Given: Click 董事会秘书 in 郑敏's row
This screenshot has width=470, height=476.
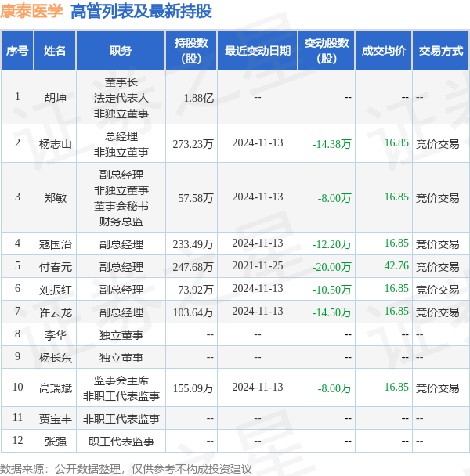Looking at the screenshot, I should tap(121, 206).
